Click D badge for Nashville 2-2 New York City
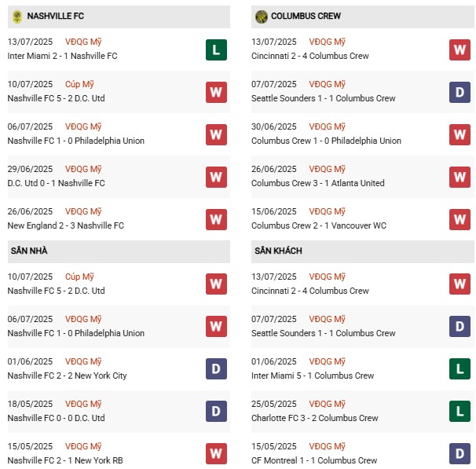This screenshot has height=469, width=476. 216,369
